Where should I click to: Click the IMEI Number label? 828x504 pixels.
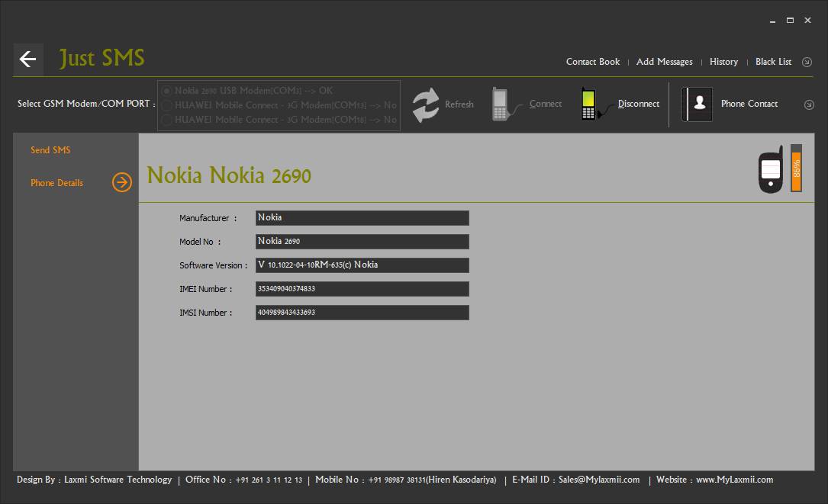point(205,289)
